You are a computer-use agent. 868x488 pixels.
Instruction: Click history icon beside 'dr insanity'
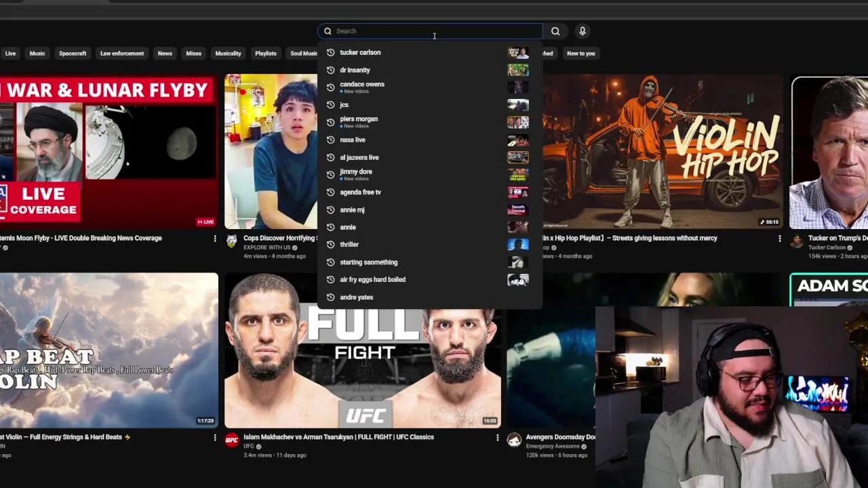[330, 70]
